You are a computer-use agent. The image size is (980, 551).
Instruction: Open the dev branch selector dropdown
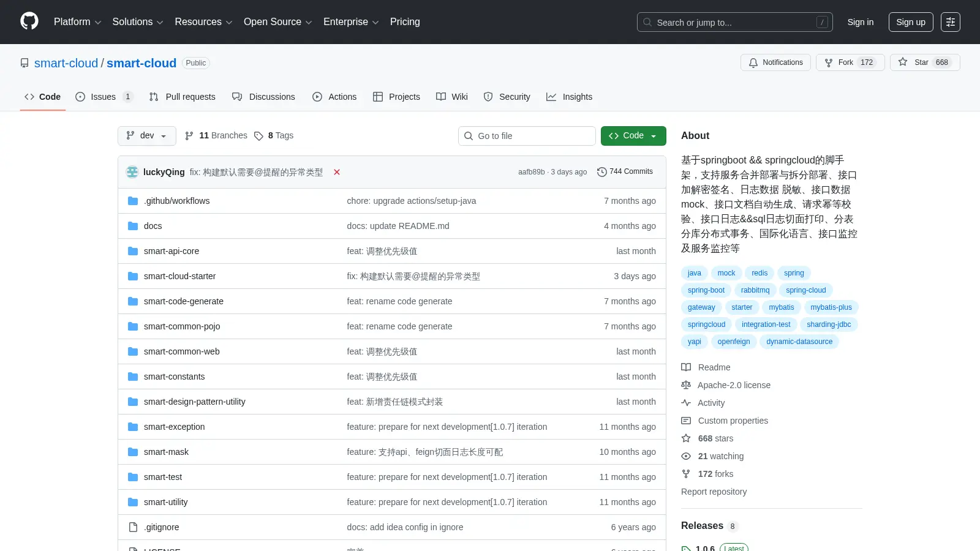click(147, 136)
